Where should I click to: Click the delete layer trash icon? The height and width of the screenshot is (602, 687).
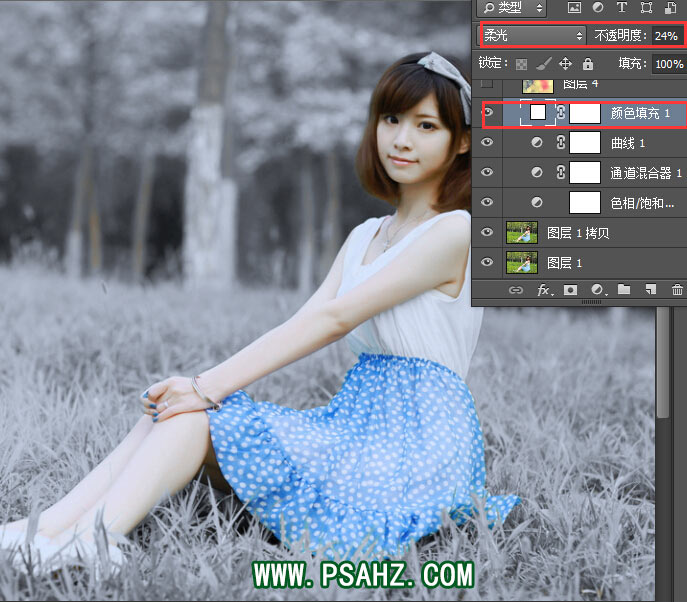point(676,290)
